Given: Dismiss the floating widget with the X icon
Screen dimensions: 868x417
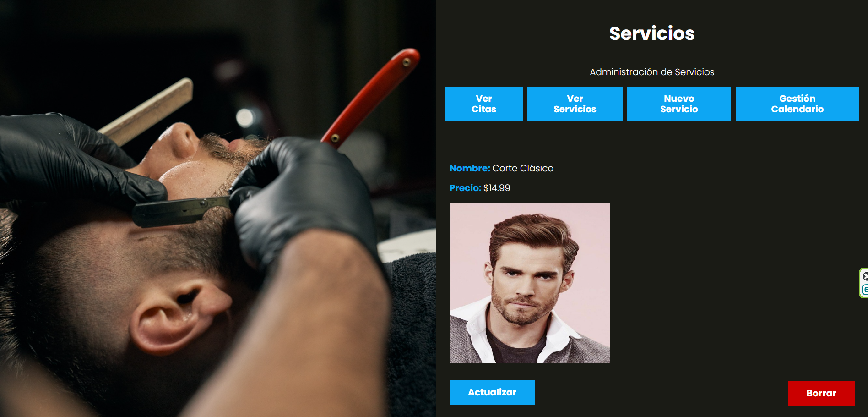Looking at the screenshot, I should coord(865,276).
